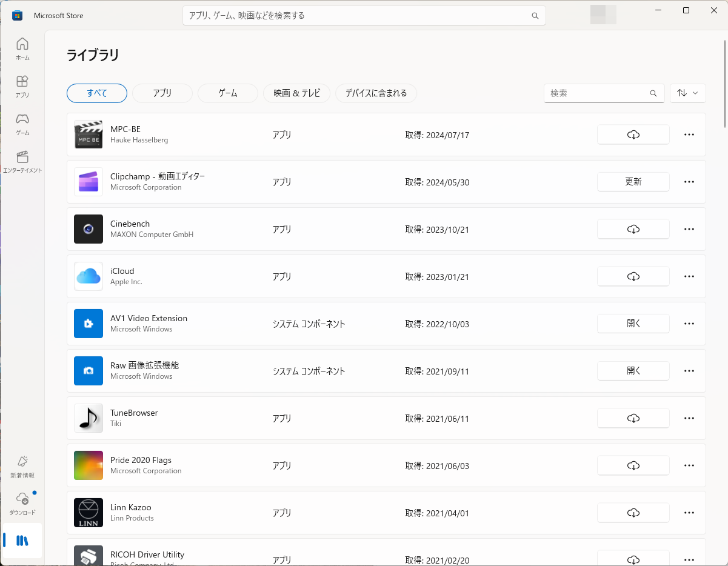The width and height of the screenshot is (728, 566).
Task: Select the すべて (All) filter tab
Action: [x=97, y=93]
